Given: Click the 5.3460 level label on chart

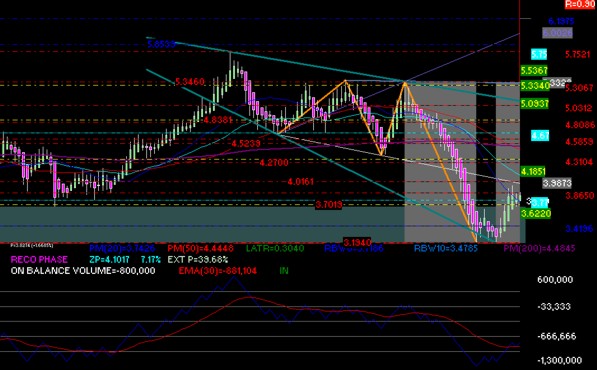Looking at the screenshot, I should pyautogui.click(x=190, y=81).
